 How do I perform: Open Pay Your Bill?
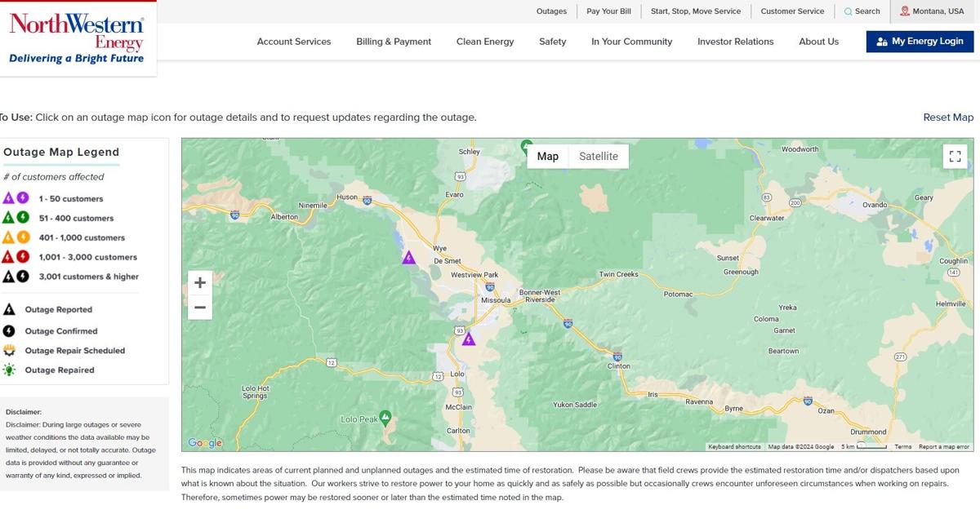click(609, 11)
